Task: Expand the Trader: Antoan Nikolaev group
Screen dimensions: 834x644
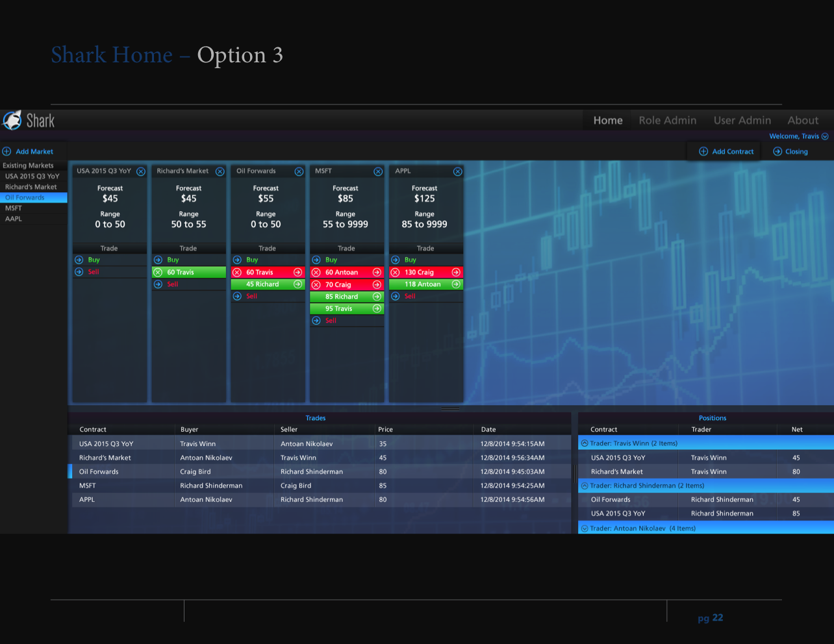Action: 585,528
